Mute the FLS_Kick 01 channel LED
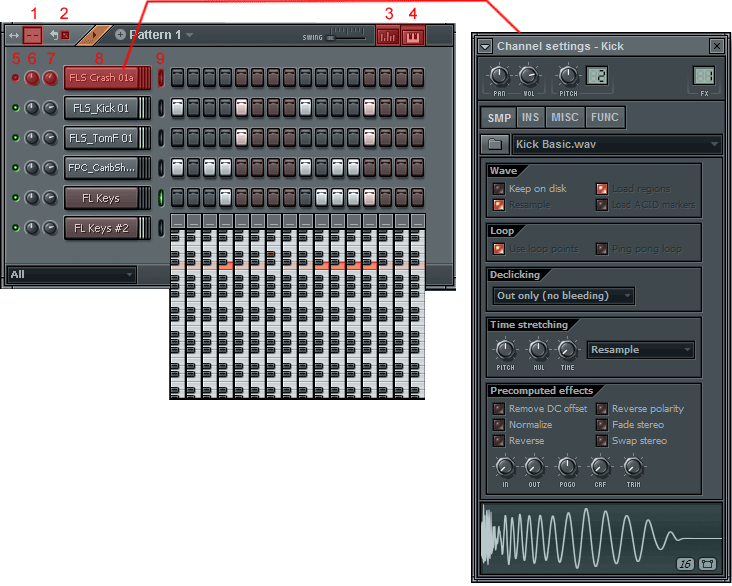Image resolution: width=732 pixels, height=586 pixels. 15,108
